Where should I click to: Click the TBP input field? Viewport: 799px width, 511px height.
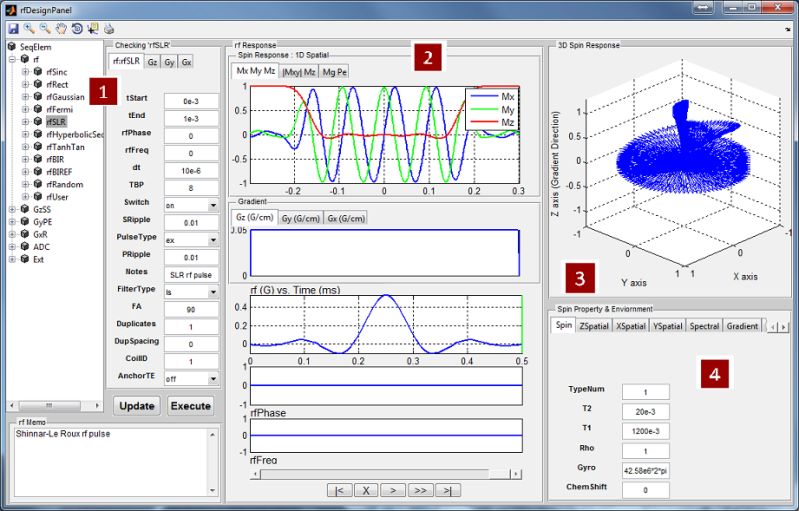(191, 188)
